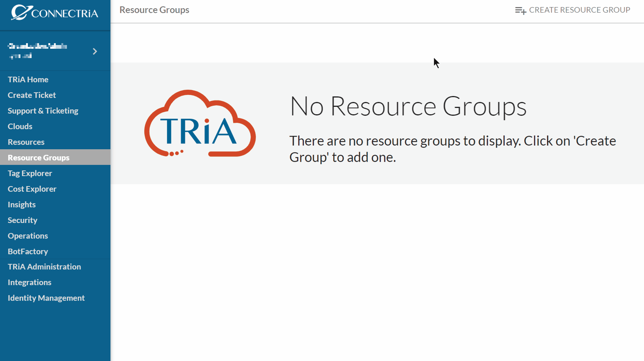Open TRiA Home in sidebar
This screenshot has height=361, width=644.
pos(55,79)
